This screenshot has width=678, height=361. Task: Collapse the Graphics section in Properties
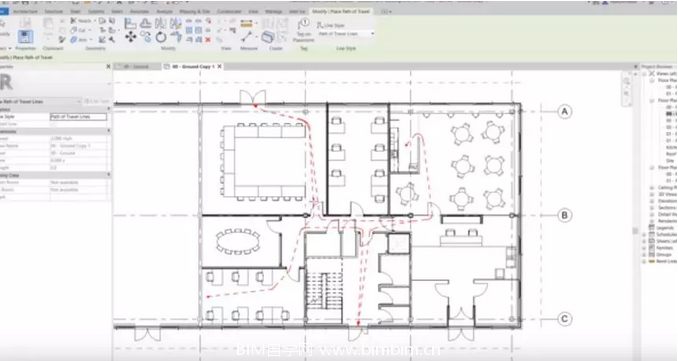pos(109,110)
